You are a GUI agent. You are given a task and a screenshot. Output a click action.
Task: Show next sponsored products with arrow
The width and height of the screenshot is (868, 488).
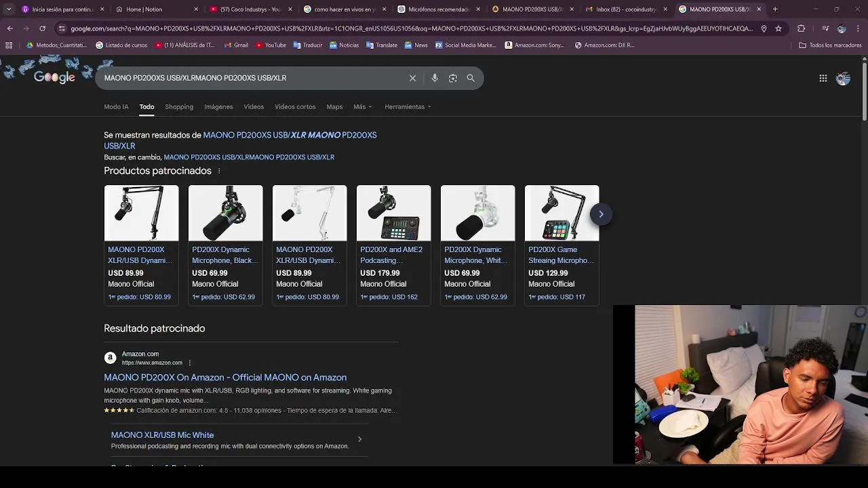point(601,214)
